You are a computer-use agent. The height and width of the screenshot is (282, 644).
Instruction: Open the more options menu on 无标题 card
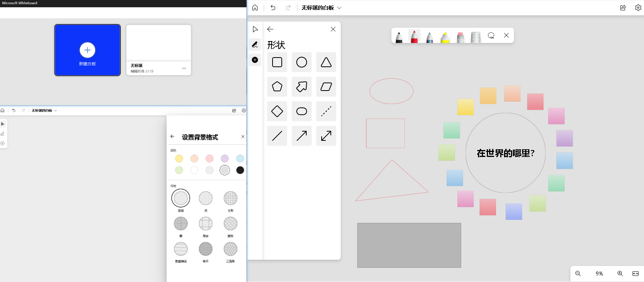tap(184, 68)
